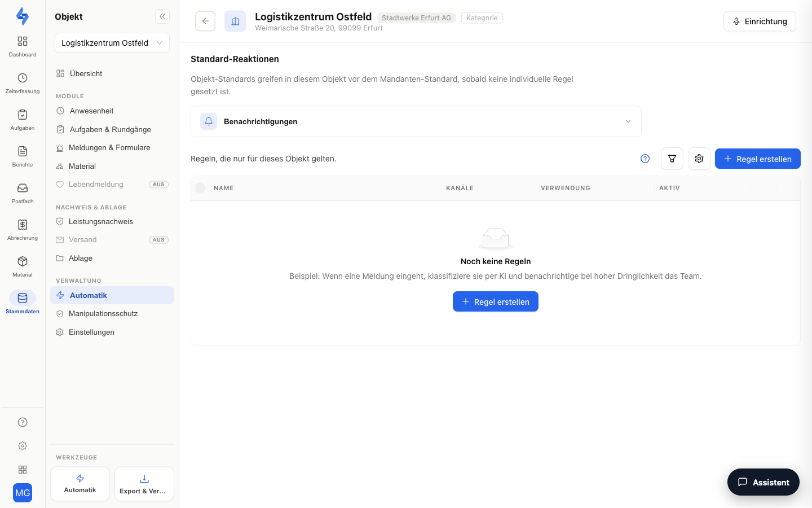Screen dimensions: 812x508
Task: Go back using the arrow button
Action: (x=205, y=21)
